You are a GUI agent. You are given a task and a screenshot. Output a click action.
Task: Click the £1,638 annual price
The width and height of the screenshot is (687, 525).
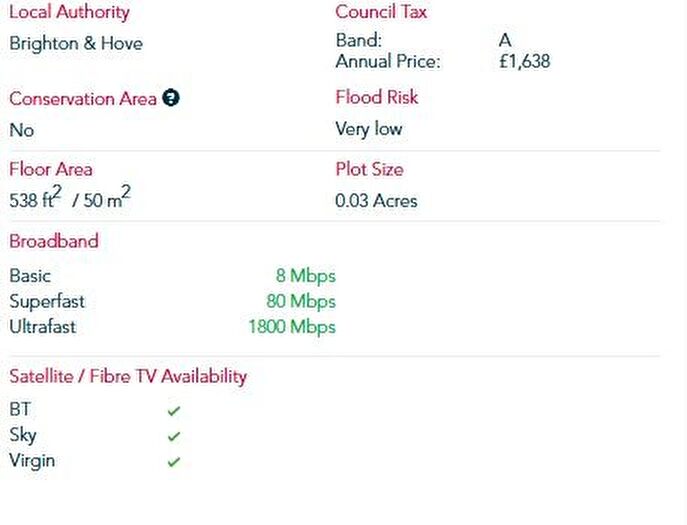pos(524,61)
